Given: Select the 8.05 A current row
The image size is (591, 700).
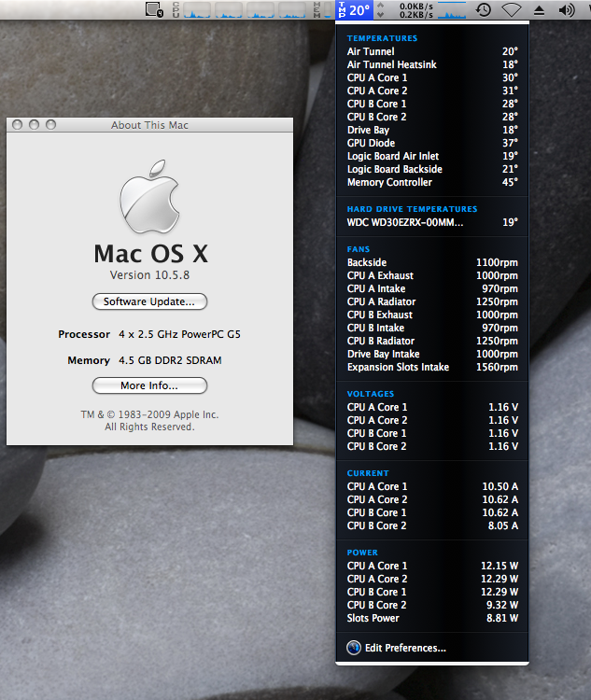Looking at the screenshot, I should [432, 525].
